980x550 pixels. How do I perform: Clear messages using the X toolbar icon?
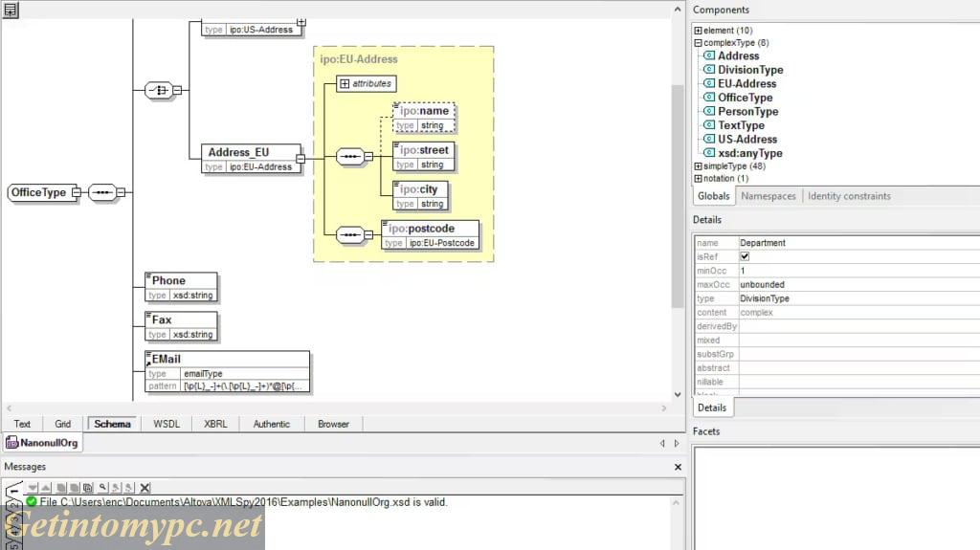pyautogui.click(x=145, y=488)
